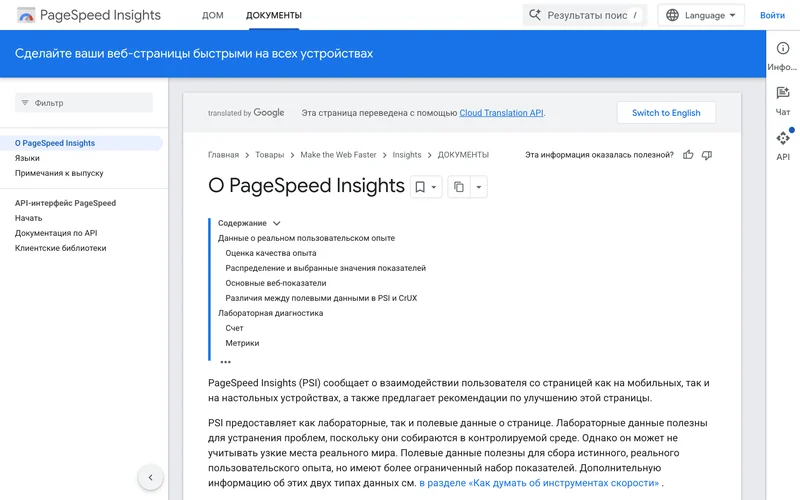This screenshot has width=800, height=500.
Task: Jump to Метрики section
Action: pos(242,343)
